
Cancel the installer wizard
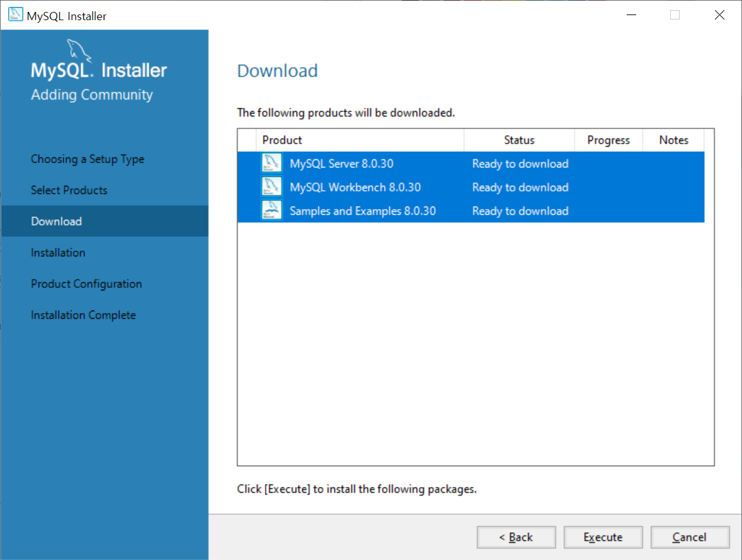pyautogui.click(x=690, y=537)
